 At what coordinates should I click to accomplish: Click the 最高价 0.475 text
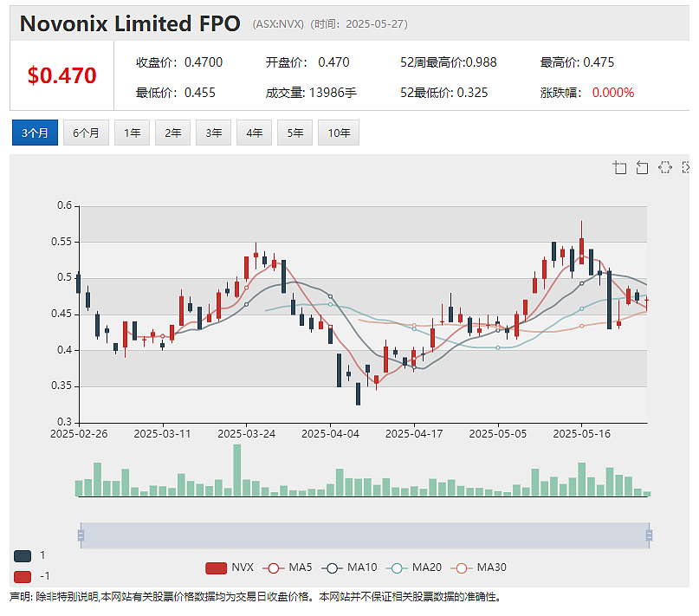577,62
